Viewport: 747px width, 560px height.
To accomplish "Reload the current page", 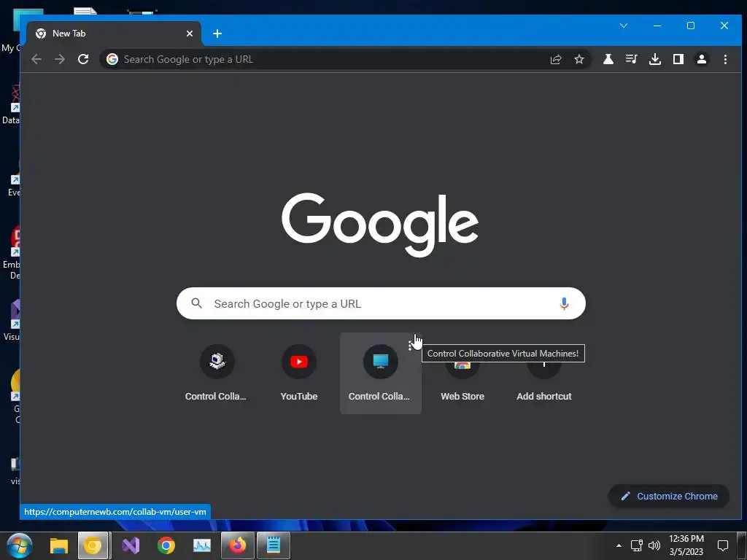I will click(x=83, y=59).
